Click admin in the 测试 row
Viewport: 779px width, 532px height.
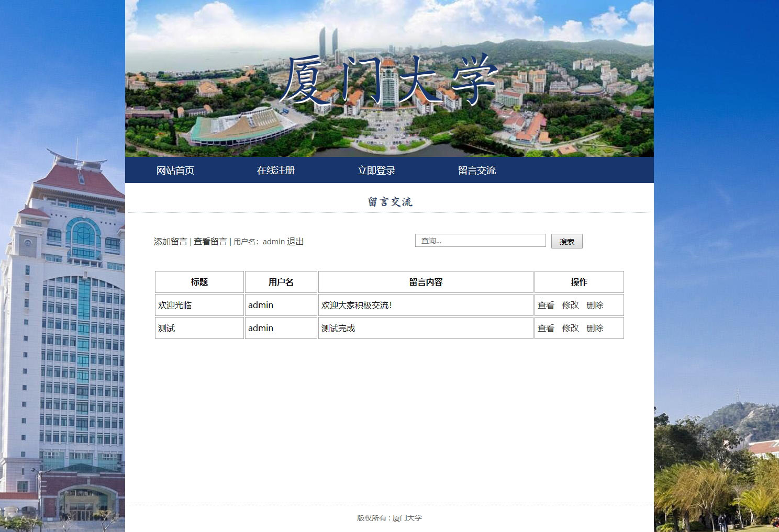tap(261, 328)
